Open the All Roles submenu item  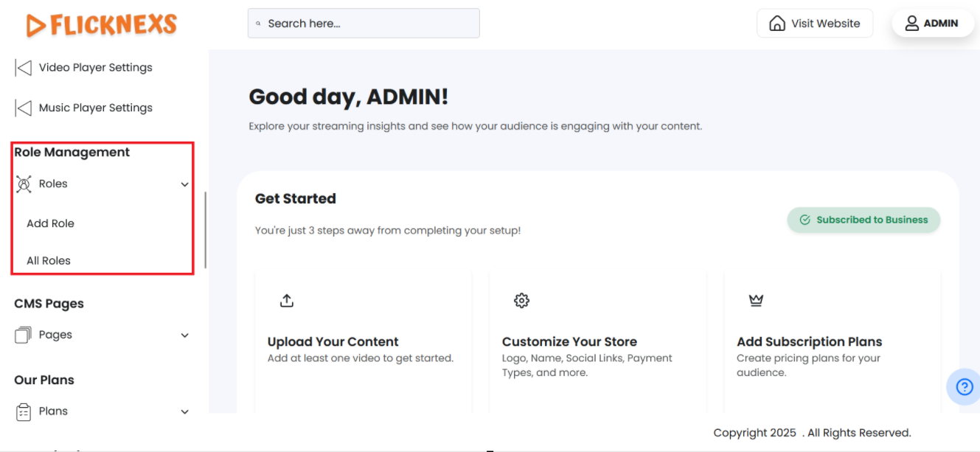(49, 261)
